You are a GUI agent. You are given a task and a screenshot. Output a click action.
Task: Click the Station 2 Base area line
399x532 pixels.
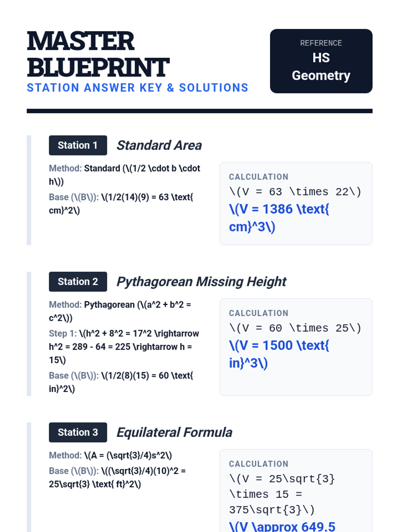(x=121, y=382)
